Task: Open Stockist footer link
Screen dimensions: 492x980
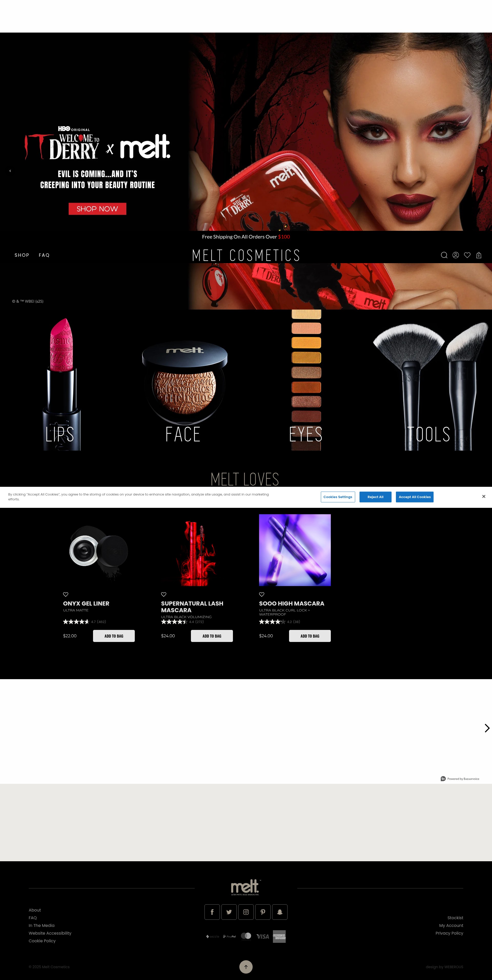Action: point(455,918)
